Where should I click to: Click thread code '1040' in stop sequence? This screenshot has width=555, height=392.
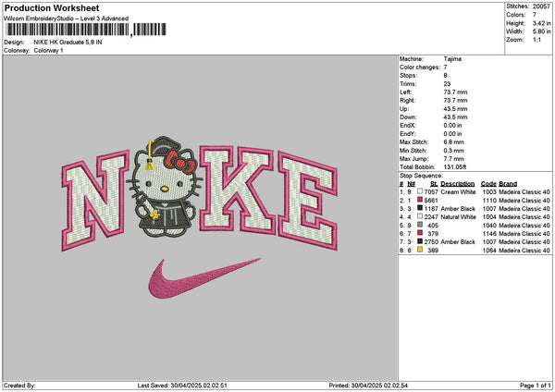pyautogui.click(x=489, y=225)
